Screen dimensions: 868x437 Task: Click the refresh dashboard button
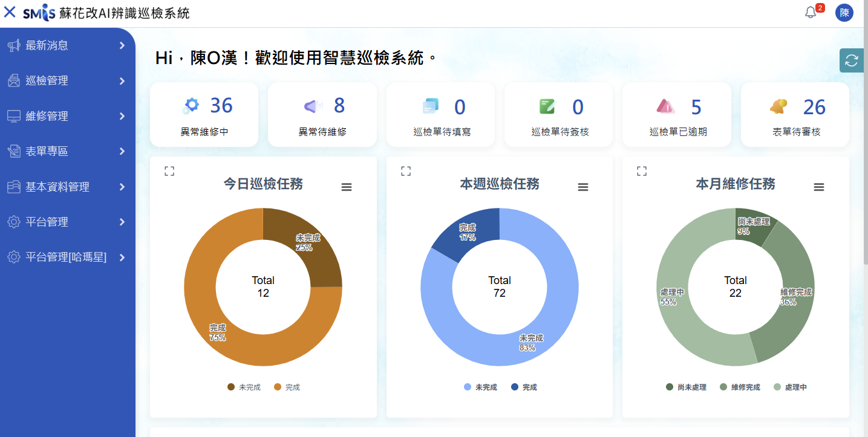coord(852,60)
